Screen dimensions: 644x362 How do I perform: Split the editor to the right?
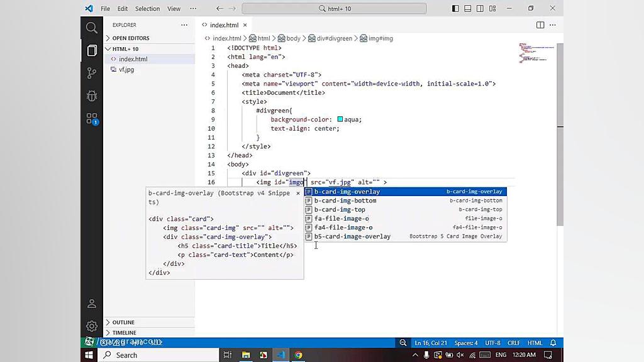(540, 25)
